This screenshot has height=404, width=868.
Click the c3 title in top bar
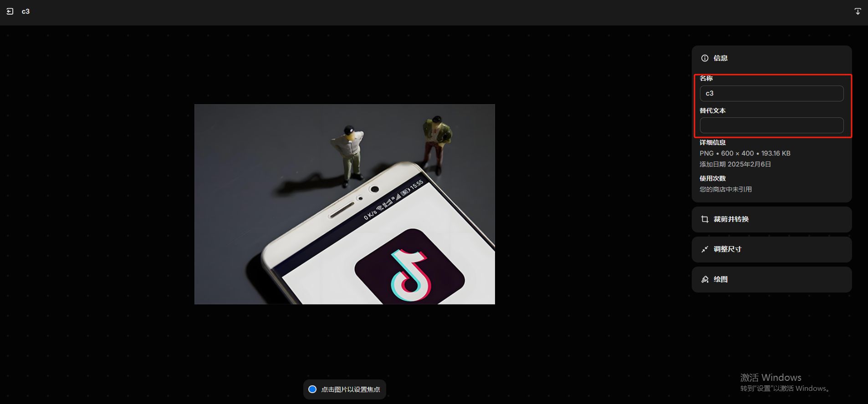point(26,11)
